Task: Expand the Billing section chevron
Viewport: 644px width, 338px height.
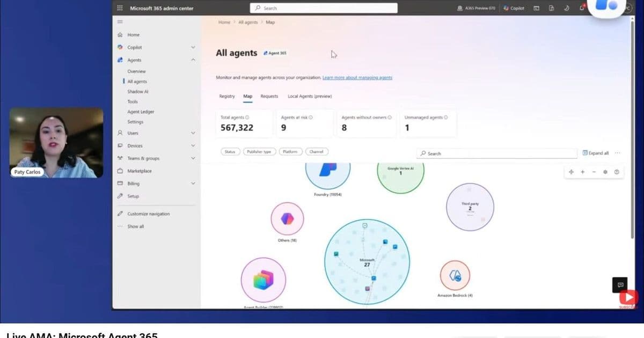Action: click(x=193, y=183)
